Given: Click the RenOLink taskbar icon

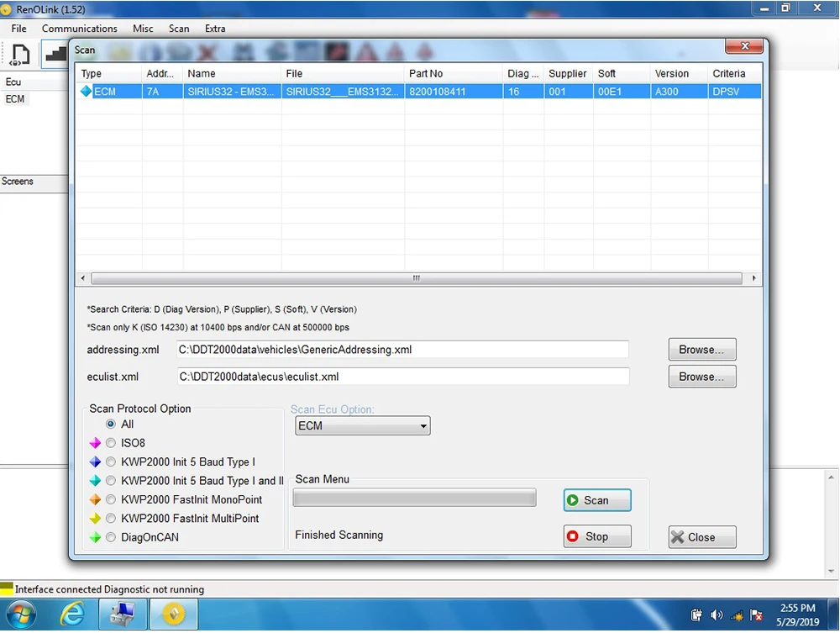Looking at the screenshot, I should coord(174,615).
